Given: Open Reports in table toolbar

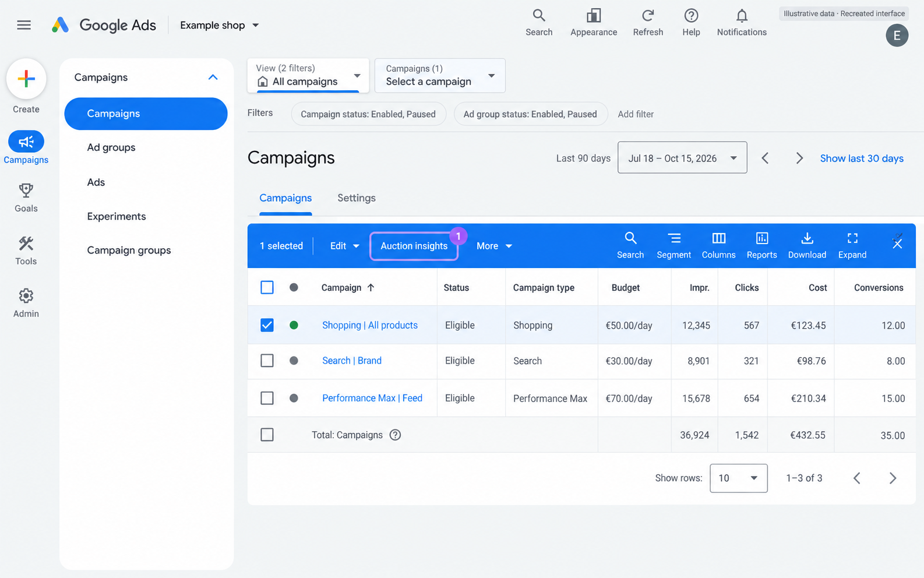Looking at the screenshot, I should pyautogui.click(x=762, y=245).
